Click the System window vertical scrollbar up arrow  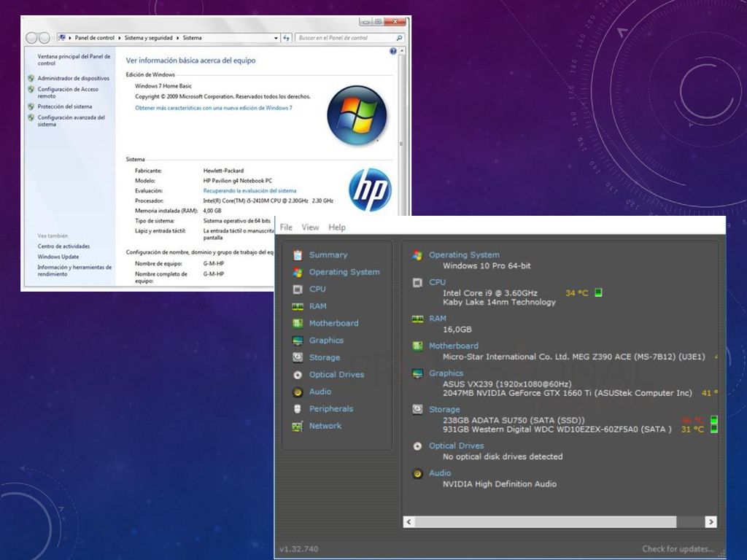pos(402,50)
